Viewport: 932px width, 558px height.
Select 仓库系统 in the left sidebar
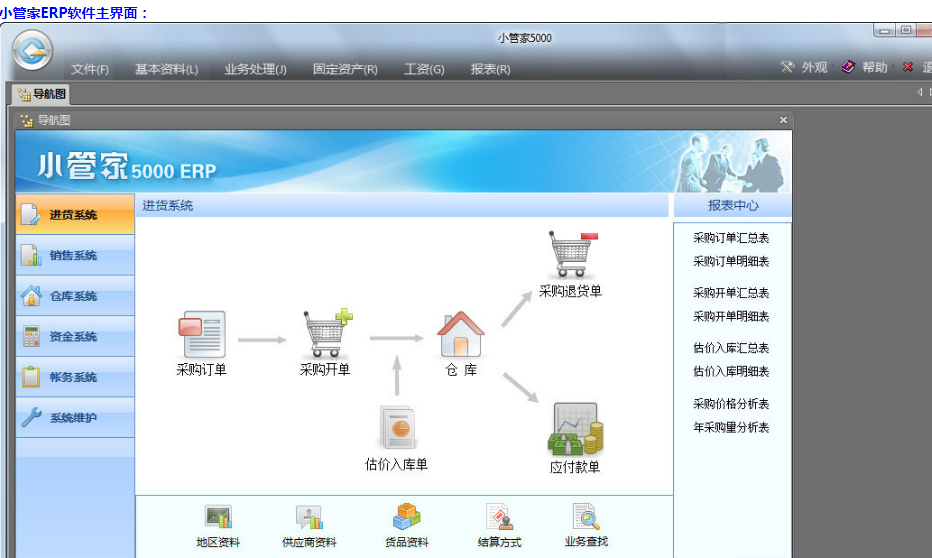click(74, 296)
